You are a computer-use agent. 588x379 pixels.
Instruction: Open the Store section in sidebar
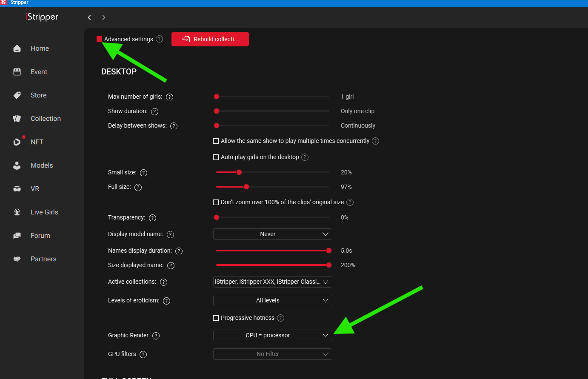38,95
